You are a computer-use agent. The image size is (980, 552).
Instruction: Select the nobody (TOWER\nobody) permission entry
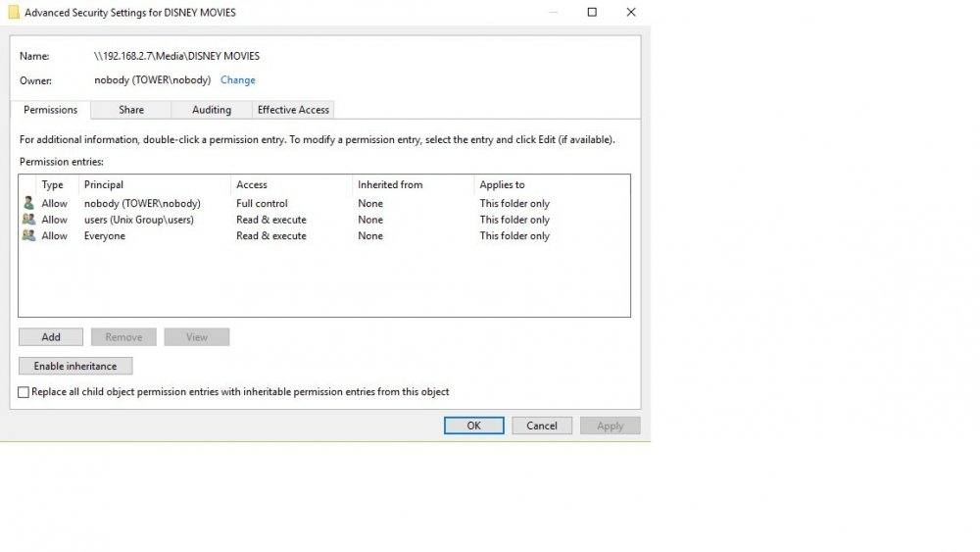[323, 203]
